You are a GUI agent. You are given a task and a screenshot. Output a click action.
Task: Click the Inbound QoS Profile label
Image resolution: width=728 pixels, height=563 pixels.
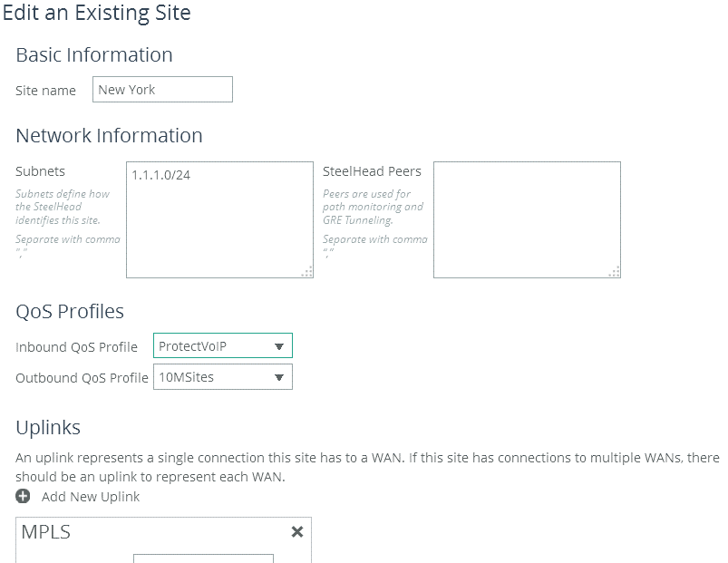pos(77,347)
